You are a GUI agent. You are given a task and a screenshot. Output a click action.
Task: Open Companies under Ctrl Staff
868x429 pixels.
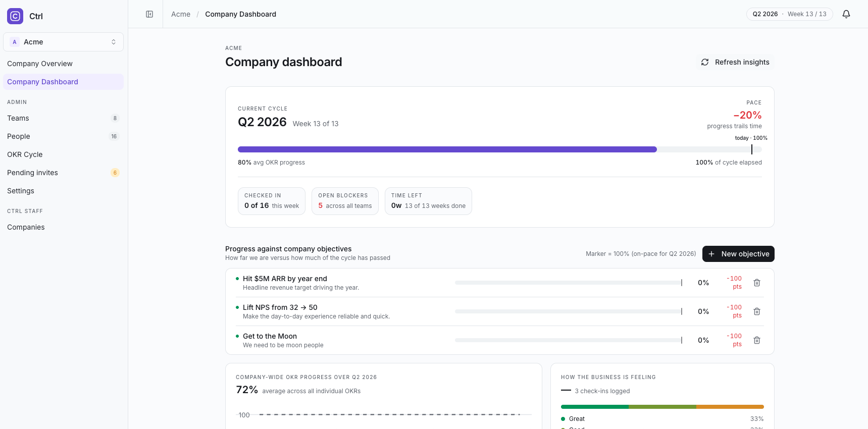63,227
